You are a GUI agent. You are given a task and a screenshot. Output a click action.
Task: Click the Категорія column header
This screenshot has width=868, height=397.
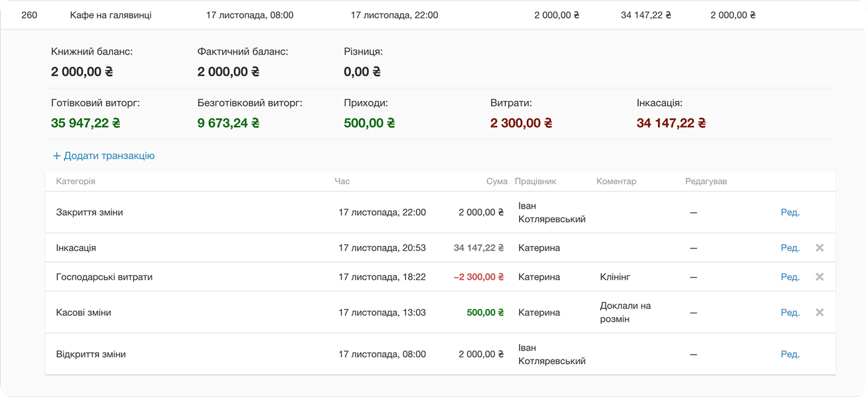76,181
